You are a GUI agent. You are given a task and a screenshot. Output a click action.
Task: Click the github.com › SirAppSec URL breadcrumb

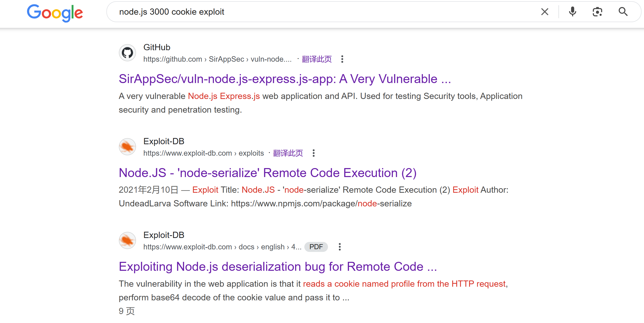[x=217, y=59]
